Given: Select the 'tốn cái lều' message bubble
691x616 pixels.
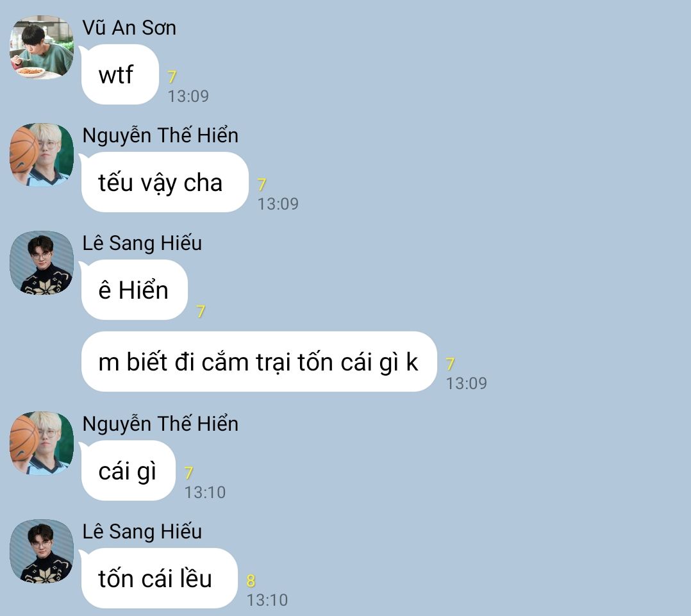Looking at the screenshot, I should tap(159, 578).
